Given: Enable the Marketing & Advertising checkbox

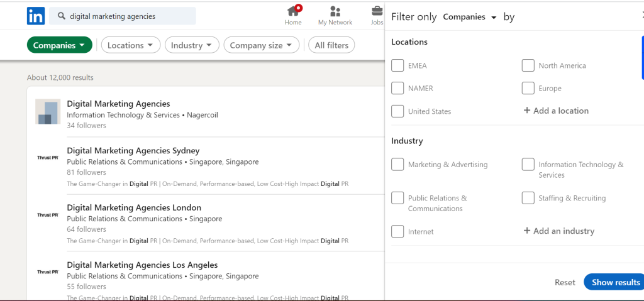Looking at the screenshot, I should tap(397, 164).
